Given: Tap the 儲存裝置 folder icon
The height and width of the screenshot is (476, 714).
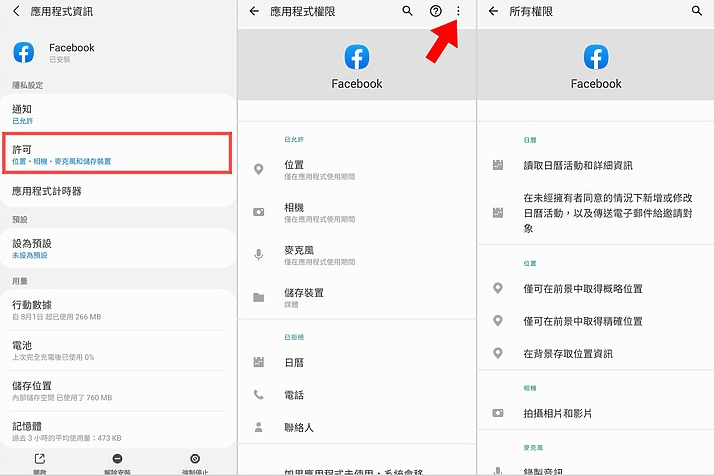Looking at the screenshot, I should [x=259, y=297].
